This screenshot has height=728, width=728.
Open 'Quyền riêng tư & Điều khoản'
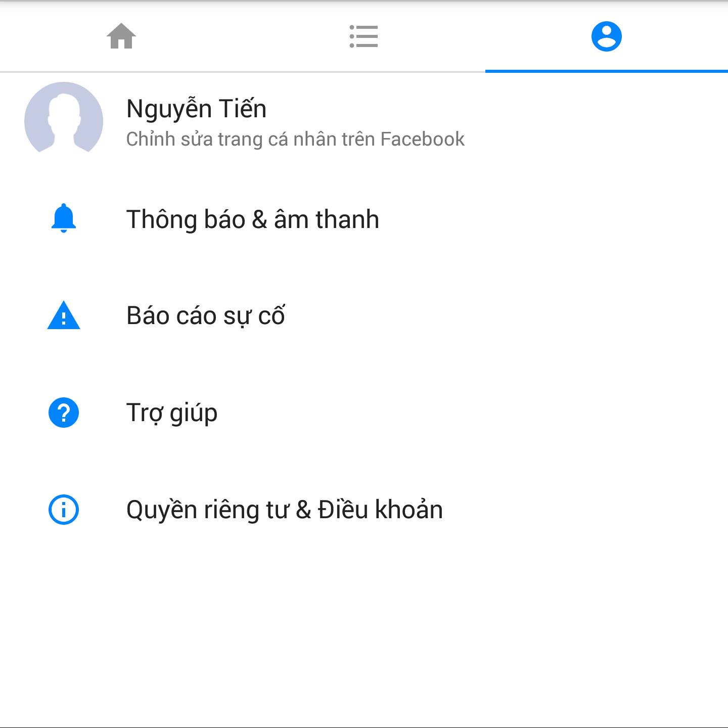click(x=285, y=510)
